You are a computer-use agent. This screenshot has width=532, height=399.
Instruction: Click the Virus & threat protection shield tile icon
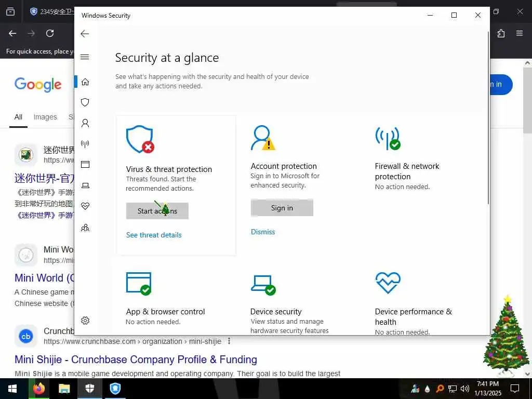(140, 139)
